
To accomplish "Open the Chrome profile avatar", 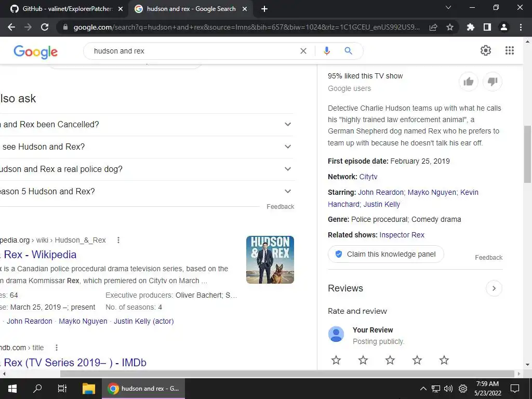I will [504, 27].
